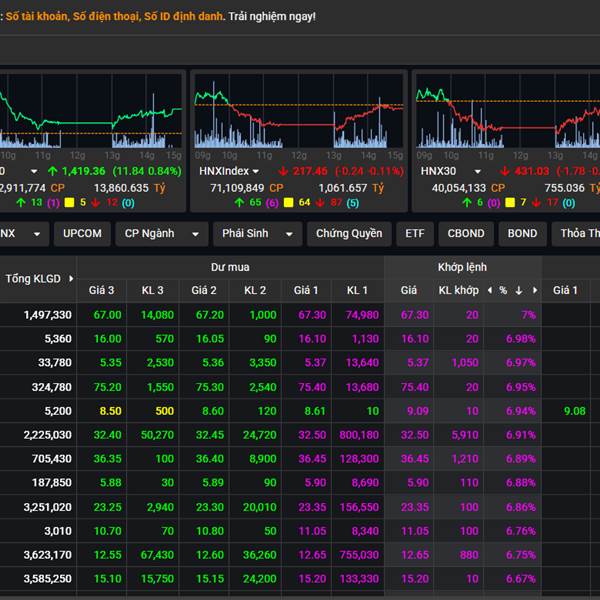Viewport: 600px width, 600px height.
Task: Open the HNXIndex index selector arrow
Action: point(255,171)
